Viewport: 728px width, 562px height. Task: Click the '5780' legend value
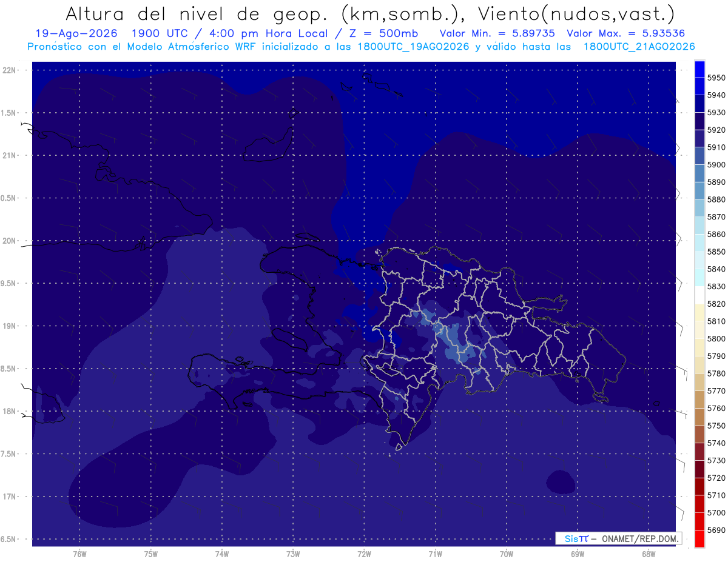716,373
